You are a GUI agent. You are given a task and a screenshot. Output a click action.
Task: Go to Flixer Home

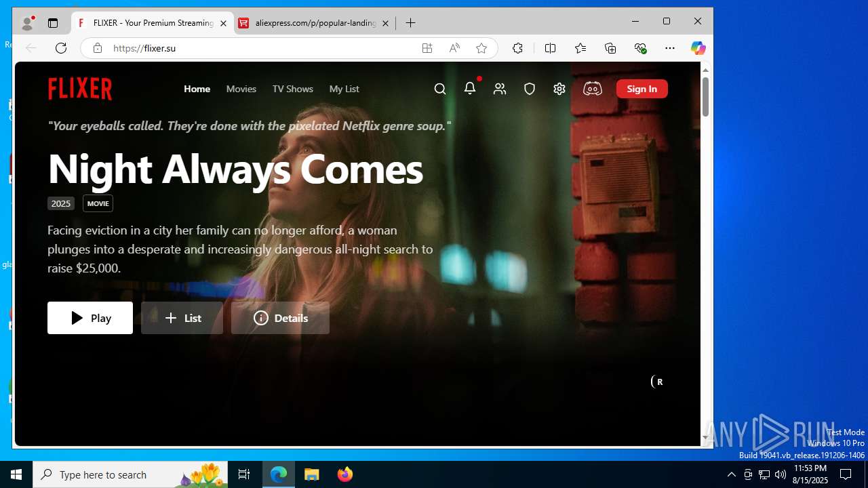point(197,89)
